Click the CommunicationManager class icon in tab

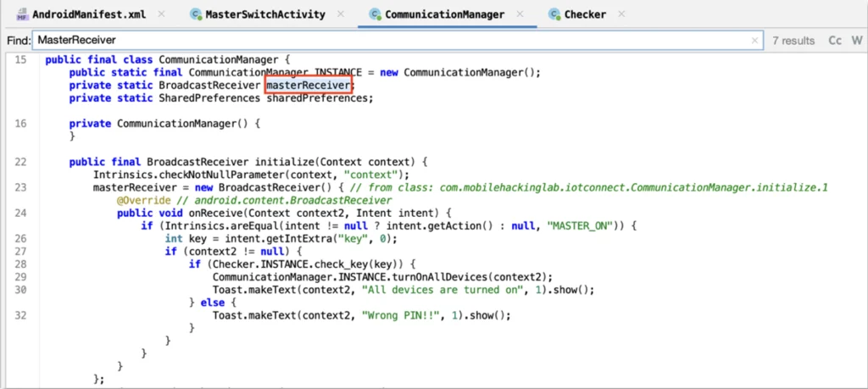(375, 14)
